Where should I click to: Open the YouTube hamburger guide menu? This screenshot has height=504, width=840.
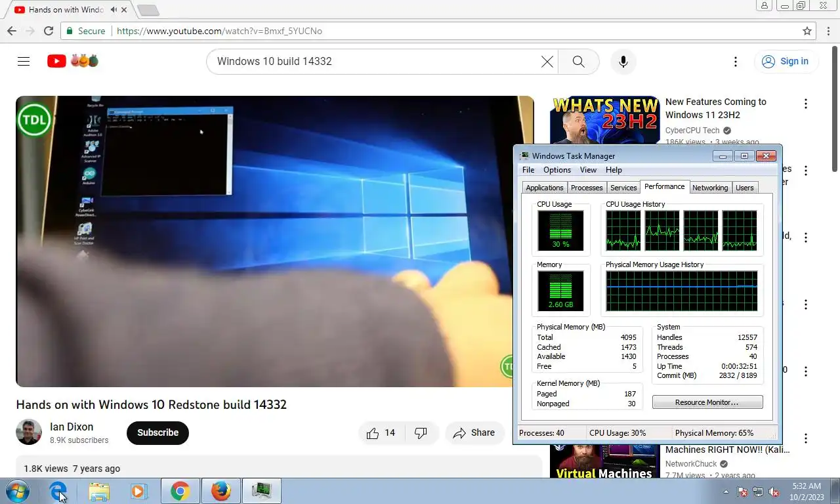click(x=24, y=61)
